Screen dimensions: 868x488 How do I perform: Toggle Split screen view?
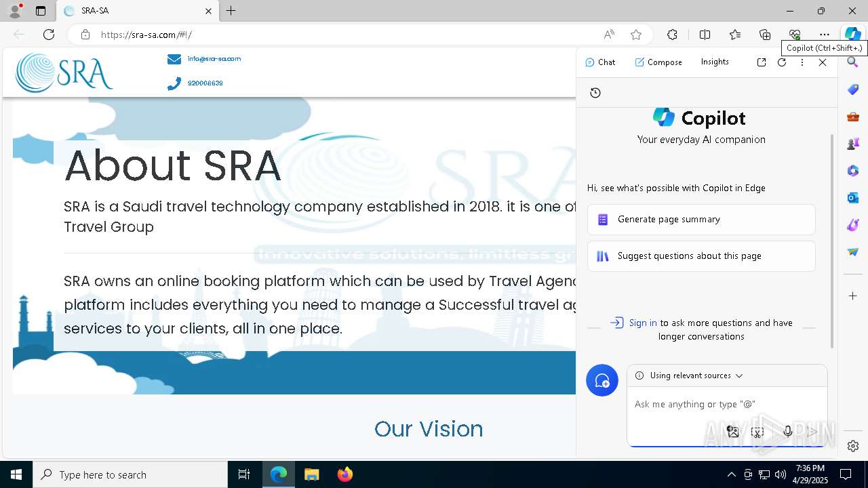(705, 35)
